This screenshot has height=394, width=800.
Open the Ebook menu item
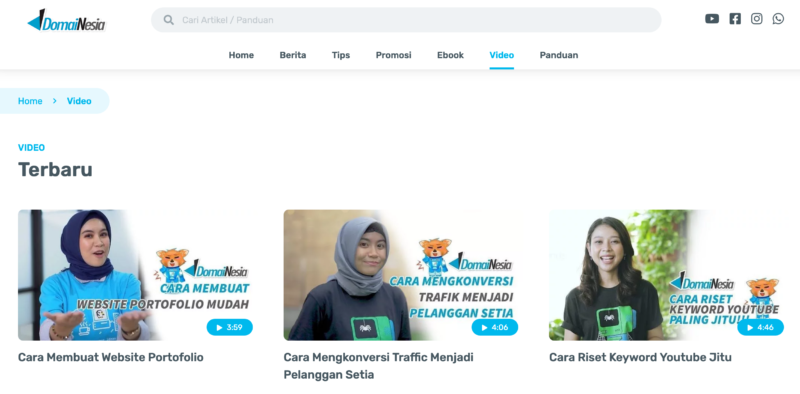point(451,55)
